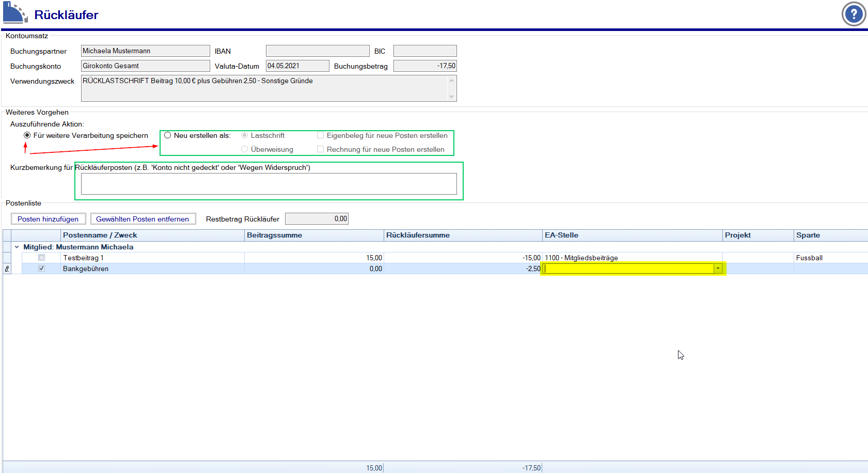Screen dimensions: 868x473
Task: Focus the Kurzbemerkung text field
Action: tap(269, 184)
